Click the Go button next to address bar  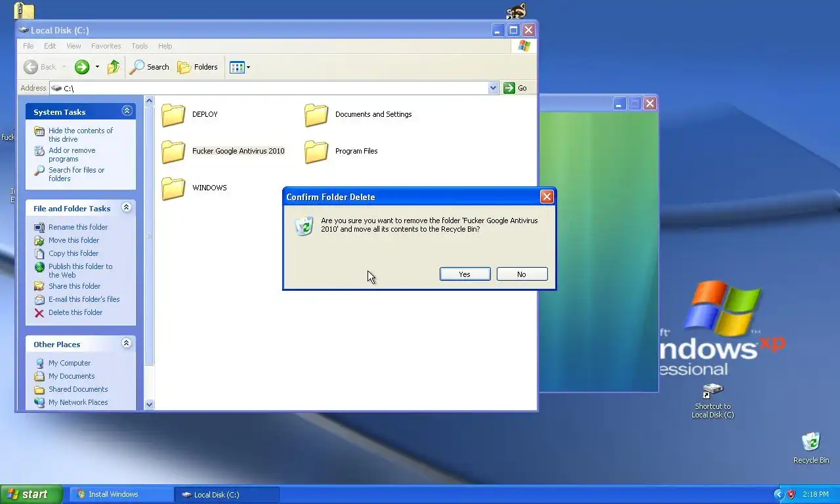click(x=516, y=88)
